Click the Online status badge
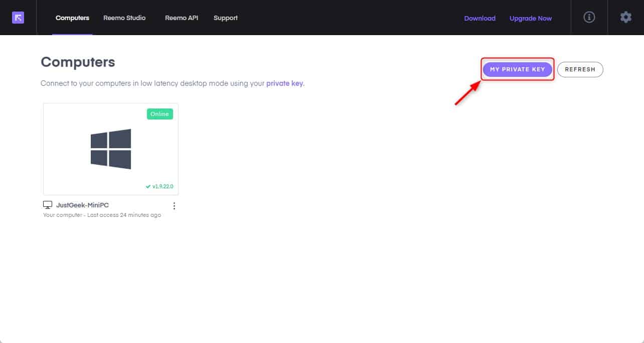Image resolution: width=644 pixels, height=343 pixels. pyautogui.click(x=160, y=114)
